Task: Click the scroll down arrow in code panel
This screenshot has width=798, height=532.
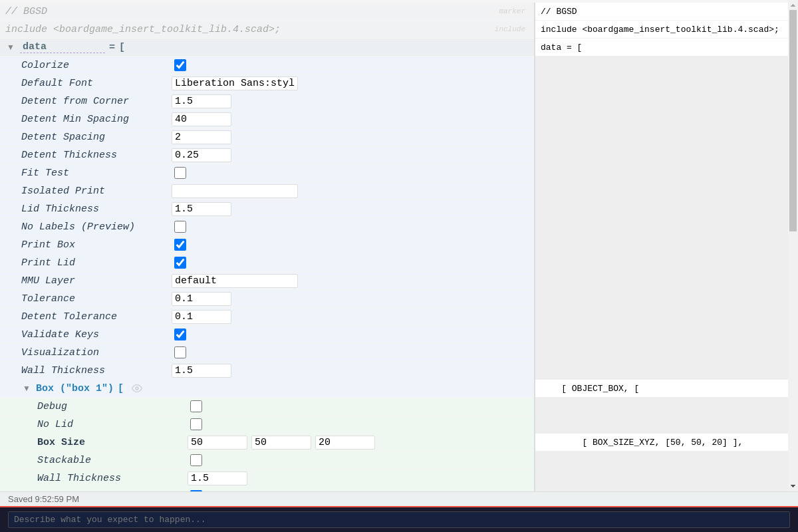Action: (x=793, y=486)
